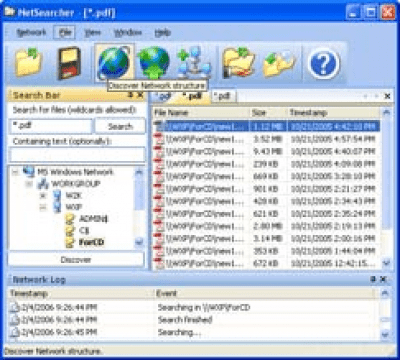The image size is (400, 360).
Task: Click the Network Log scrollbar down arrow
Action: 385,333
